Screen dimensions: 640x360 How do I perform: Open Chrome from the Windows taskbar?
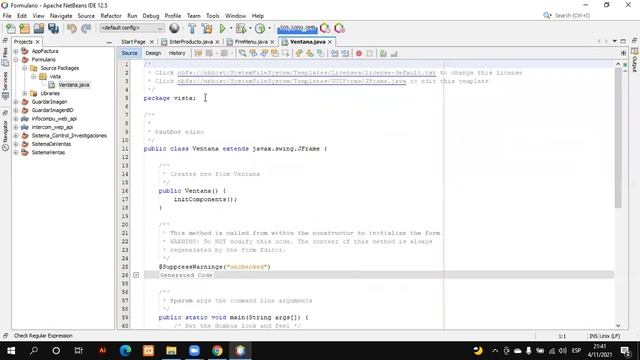point(217,351)
